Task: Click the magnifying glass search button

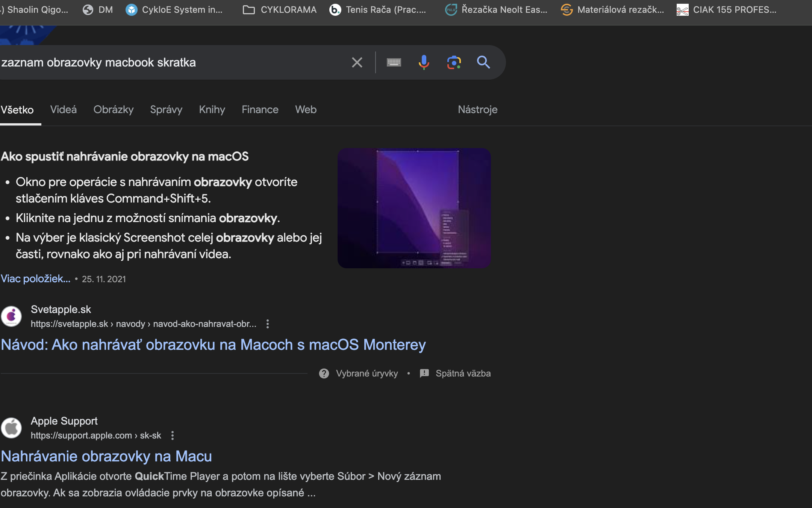Action: click(x=483, y=62)
